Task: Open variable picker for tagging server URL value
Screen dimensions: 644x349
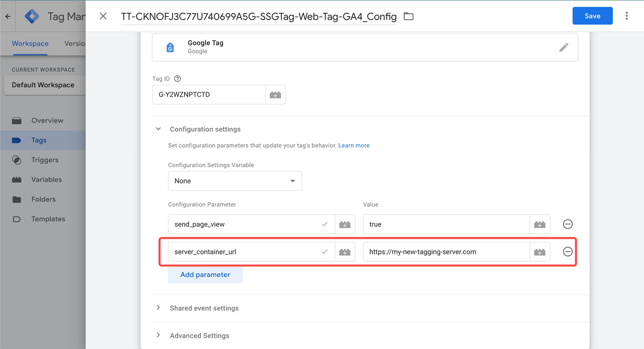Action: pyautogui.click(x=539, y=252)
